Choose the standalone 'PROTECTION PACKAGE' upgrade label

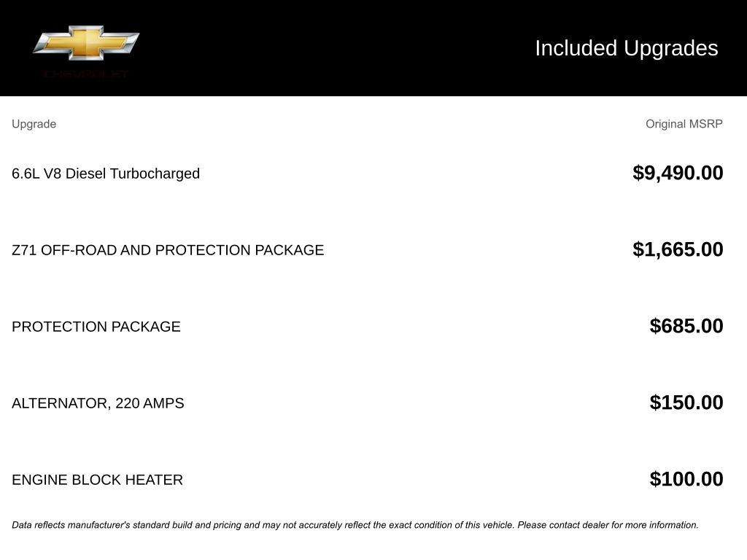pyautogui.click(x=96, y=327)
